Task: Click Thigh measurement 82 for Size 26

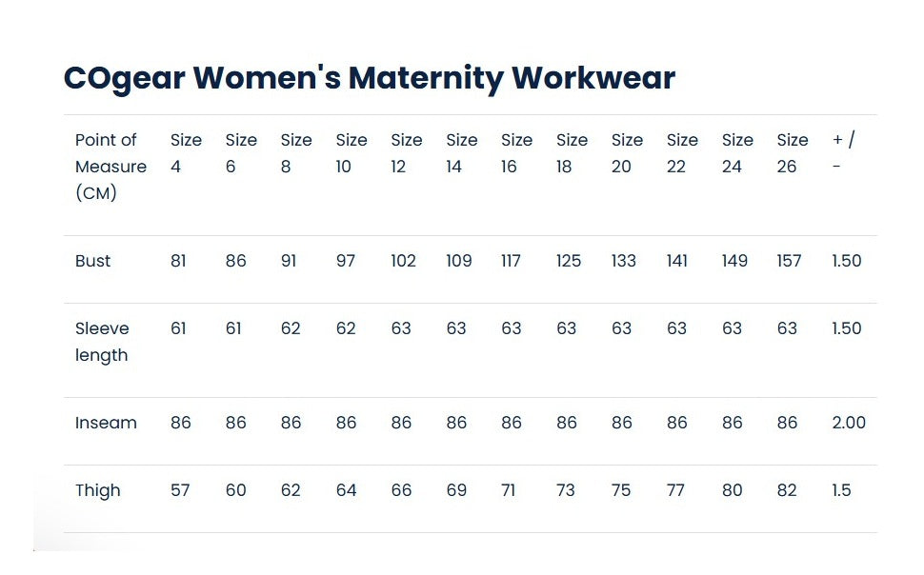Action: (x=787, y=490)
